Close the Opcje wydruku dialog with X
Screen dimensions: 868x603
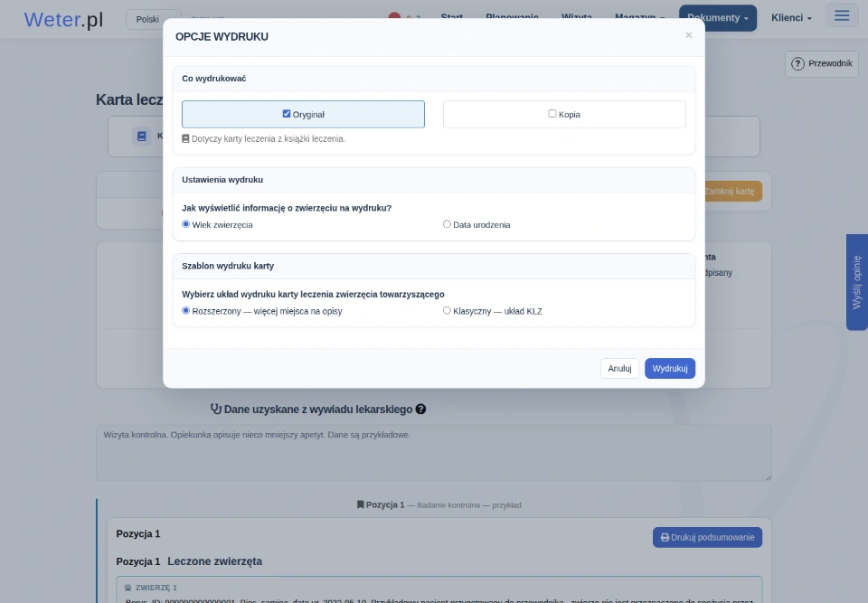(x=689, y=35)
